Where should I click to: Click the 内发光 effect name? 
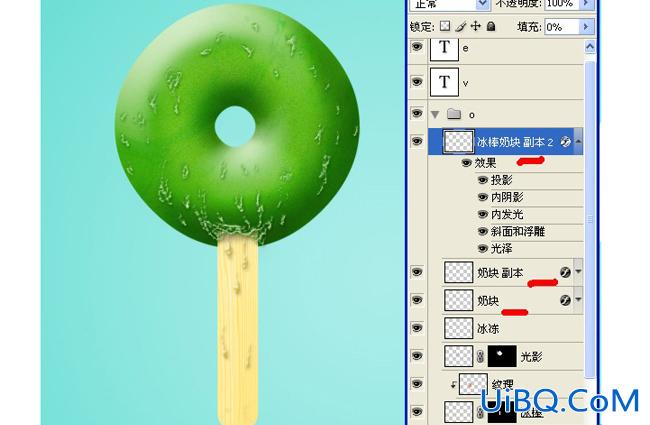coord(507,214)
